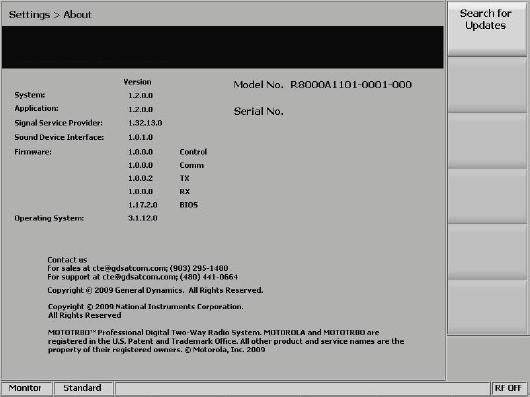This screenshot has height=397, width=530.
Task: Click the empty status message field
Action: [302, 388]
